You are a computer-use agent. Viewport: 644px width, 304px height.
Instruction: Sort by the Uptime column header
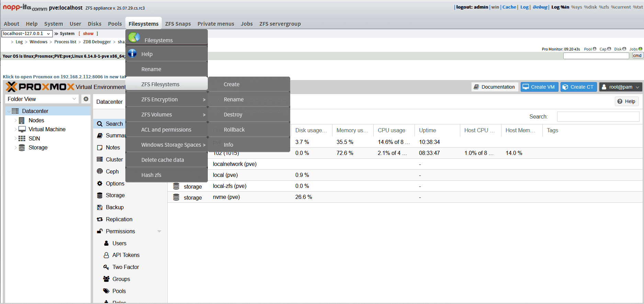click(x=437, y=130)
